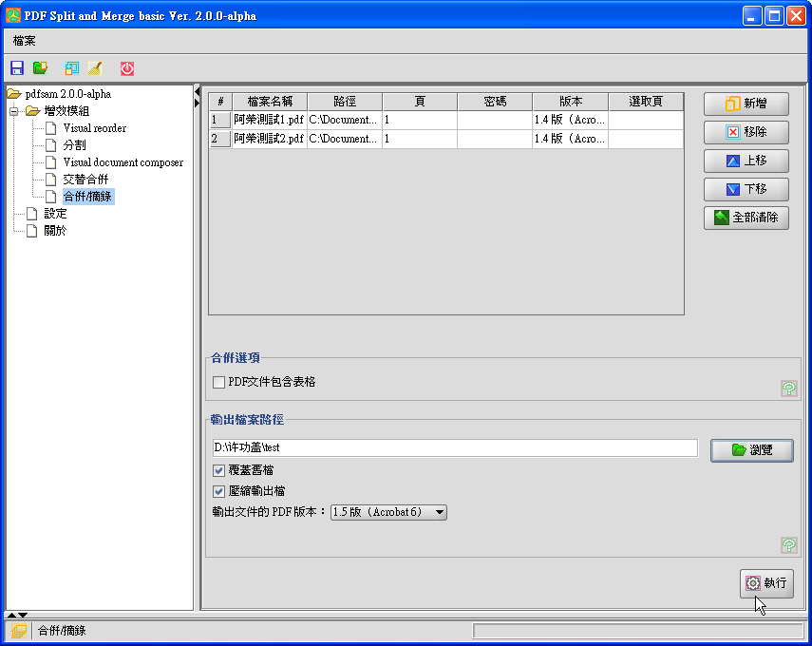Toggle the PDF文件包含表格 checkbox

point(218,382)
